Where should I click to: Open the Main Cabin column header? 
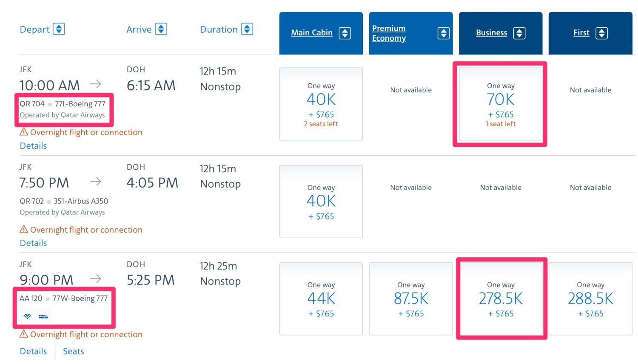coord(311,33)
